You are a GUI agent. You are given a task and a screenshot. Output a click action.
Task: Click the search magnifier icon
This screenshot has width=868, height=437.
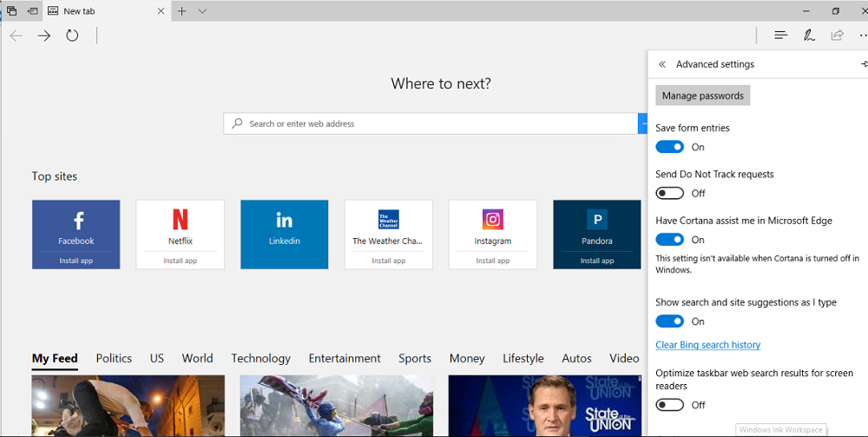point(237,123)
